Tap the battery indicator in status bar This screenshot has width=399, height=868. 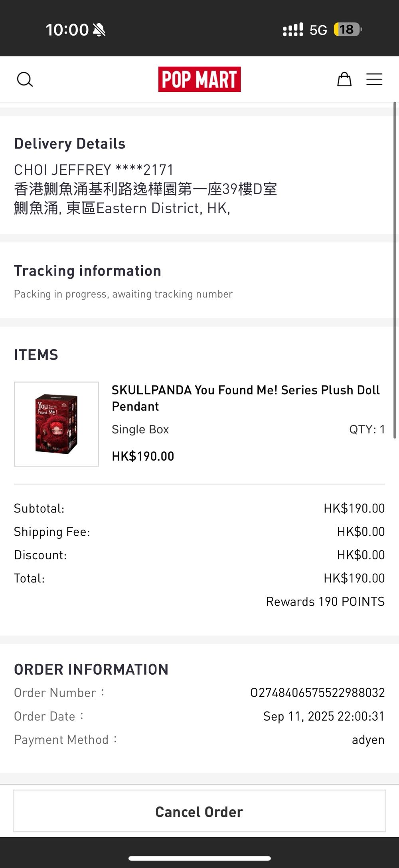(x=348, y=30)
